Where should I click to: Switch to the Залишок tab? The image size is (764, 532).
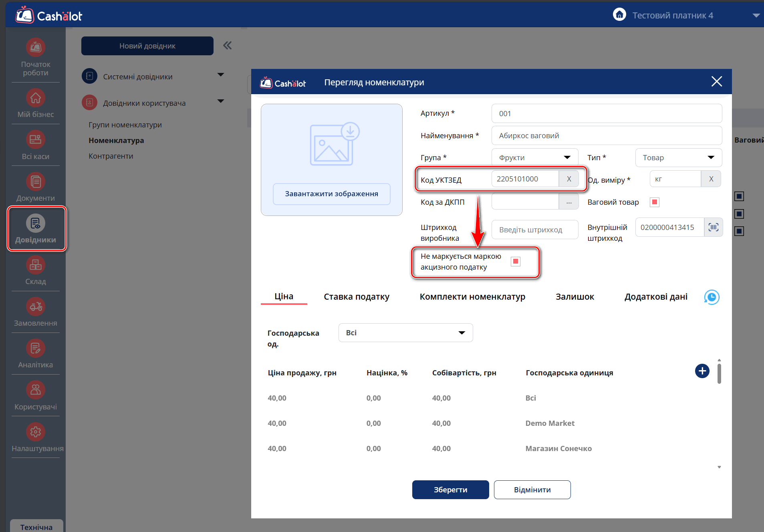575,297
